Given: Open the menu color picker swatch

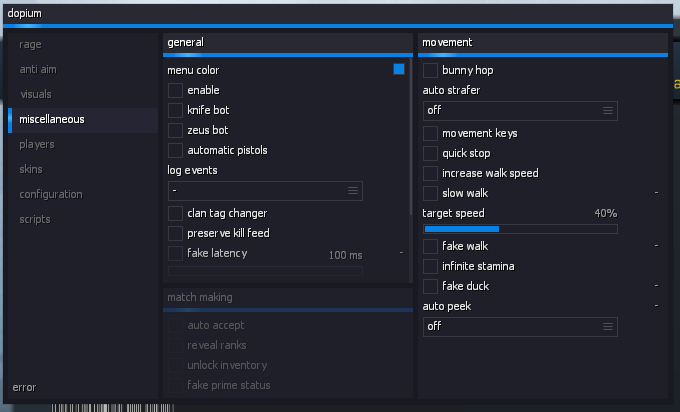Looking at the screenshot, I should tap(399, 69).
